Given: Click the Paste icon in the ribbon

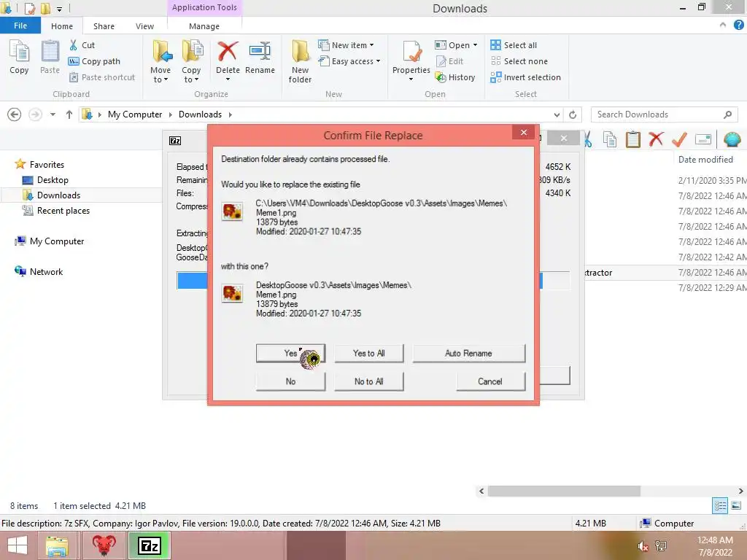Looking at the screenshot, I should point(50,57).
